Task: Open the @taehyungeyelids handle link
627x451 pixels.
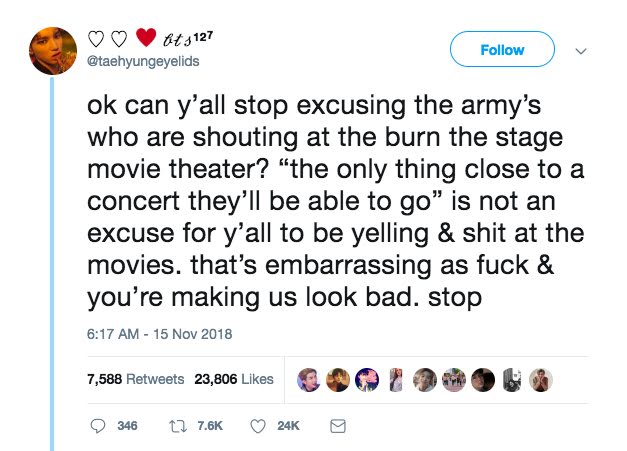Action: (x=143, y=61)
